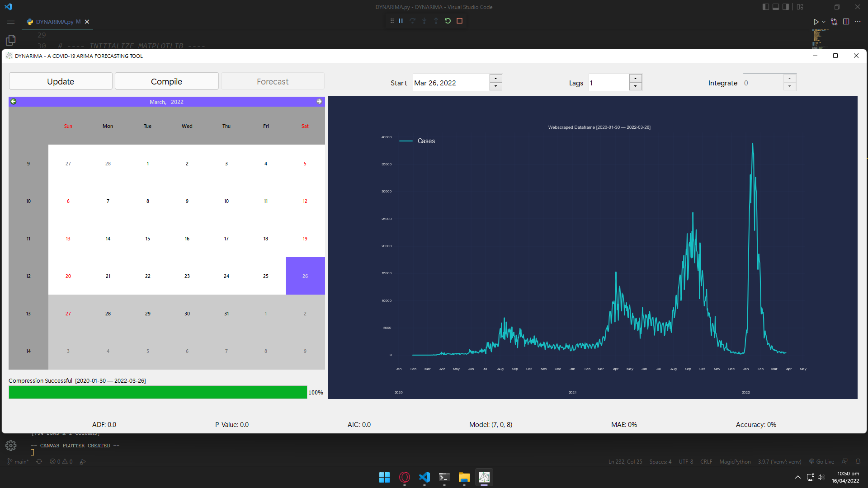Increase the Lags value with the up arrow
Viewport: 868px width, 488px height.
tap(636, 78)
